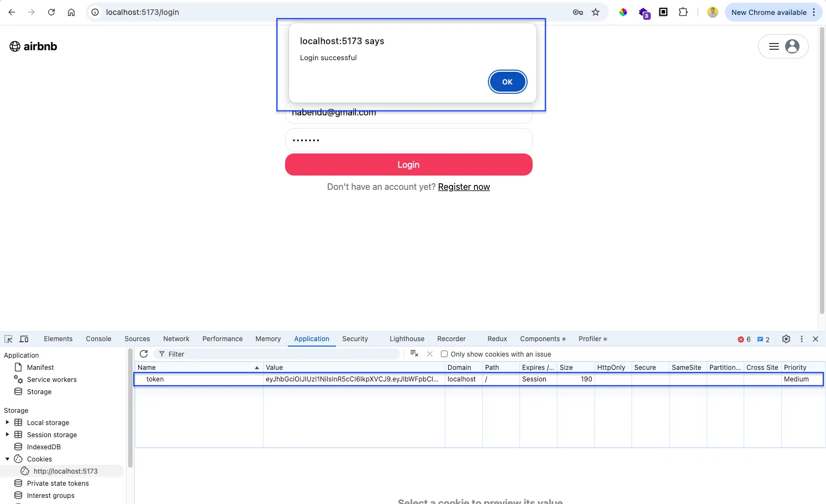The width and height of the screenshot is (826, 504).
Task: Switch to the Elements tab
Action: [x=58, y=339]
